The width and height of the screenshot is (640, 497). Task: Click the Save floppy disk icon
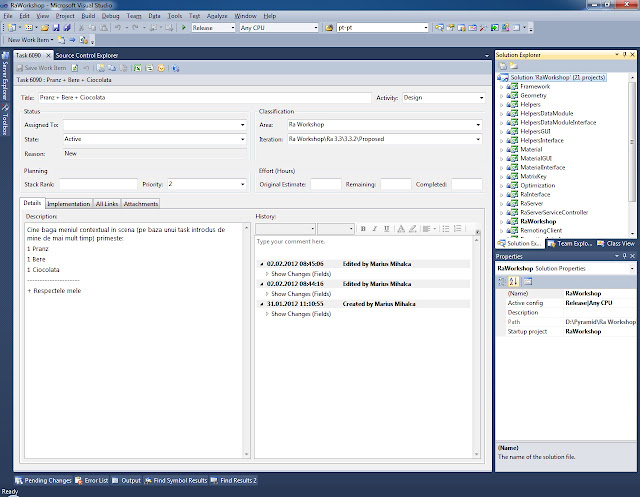pyautogui.click(x=56, y=28)
